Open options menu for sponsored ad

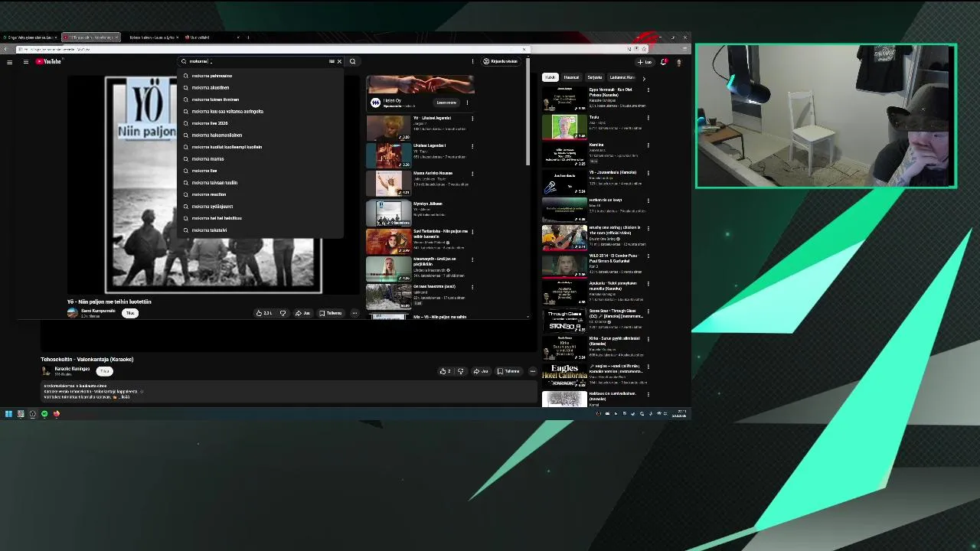coord(467,103)
